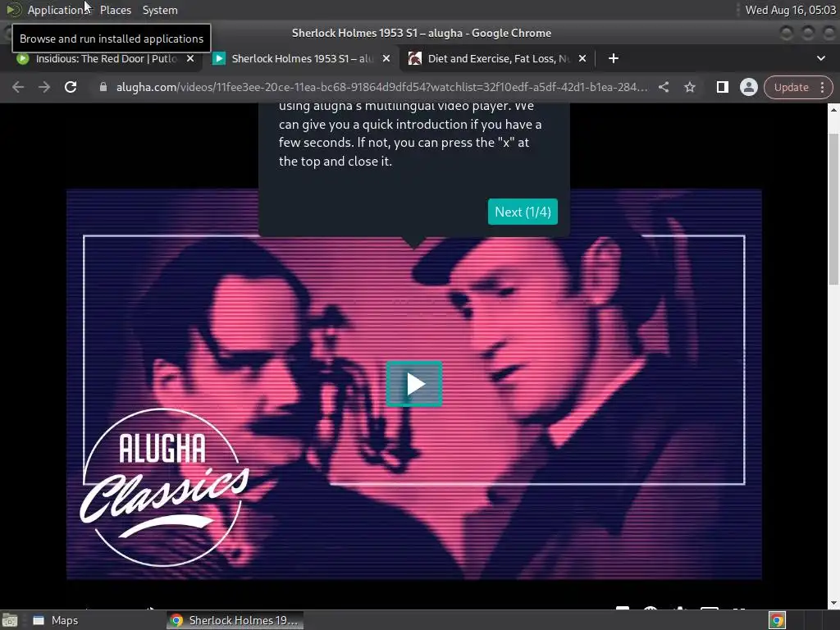
Task: Bookmark this page with the star icon
Action: tap(689, 87)
